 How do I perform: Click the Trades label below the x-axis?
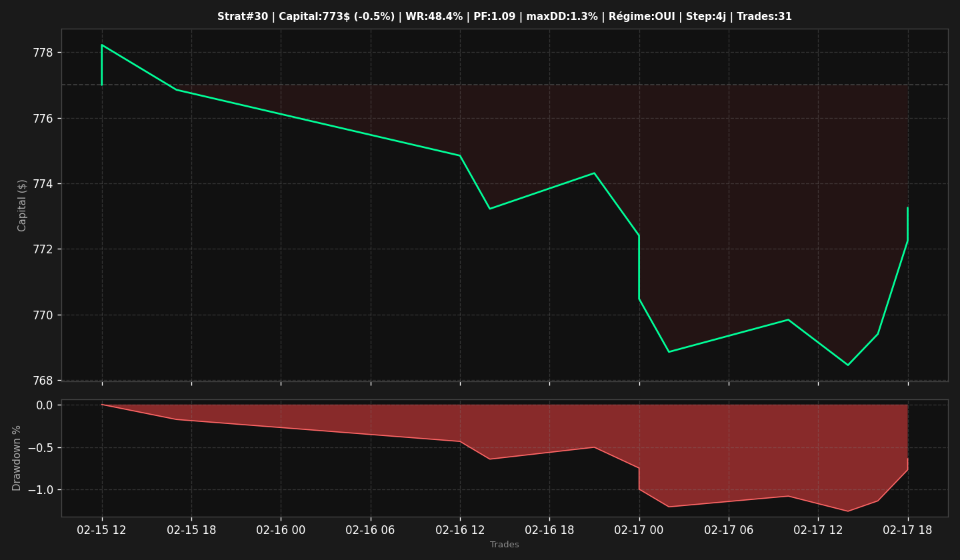pyautogui.click(x=505, y=545)
